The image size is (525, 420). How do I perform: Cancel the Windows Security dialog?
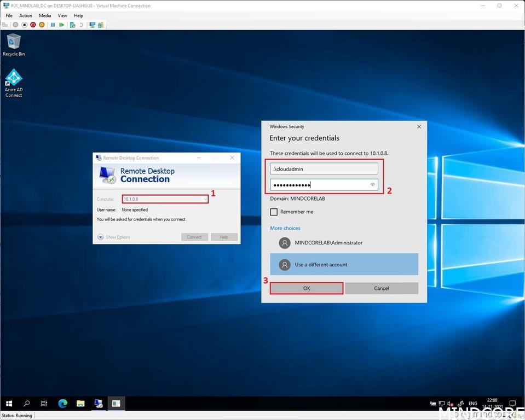point(382,288)
